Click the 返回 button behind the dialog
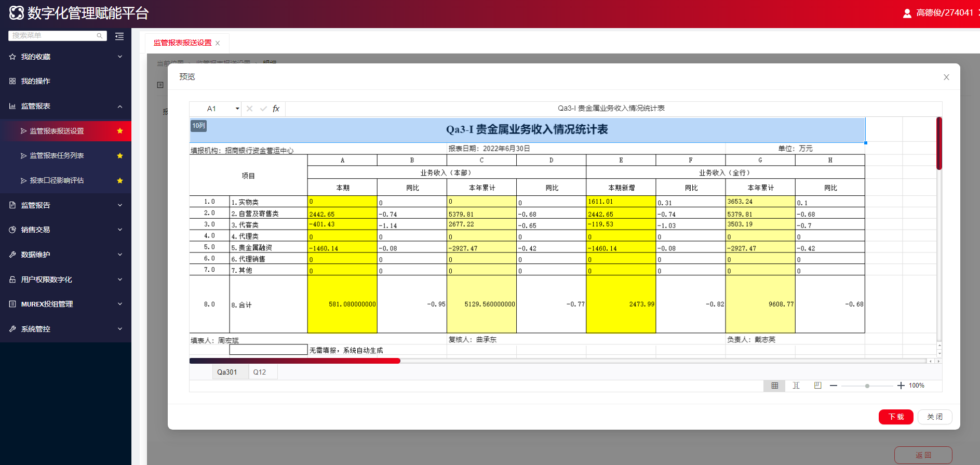The image size is (980, 465). [923, 455]
